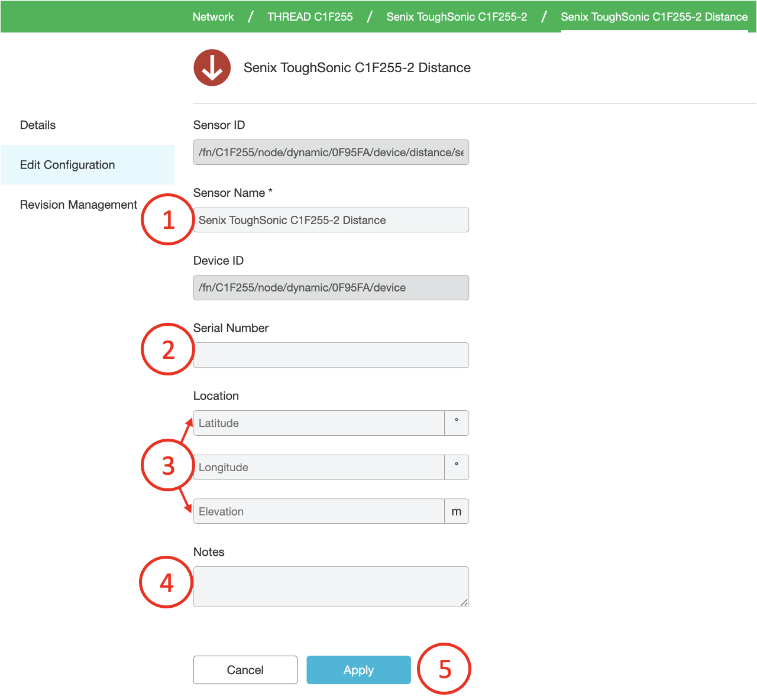Open the Details sidebar item
757x700 pixels.
[x=38, y=125]
